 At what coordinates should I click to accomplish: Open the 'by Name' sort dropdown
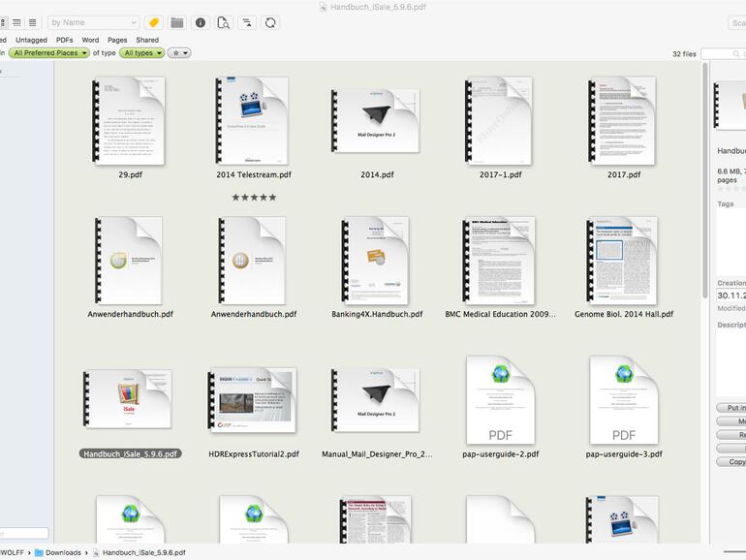coord(93,22)
